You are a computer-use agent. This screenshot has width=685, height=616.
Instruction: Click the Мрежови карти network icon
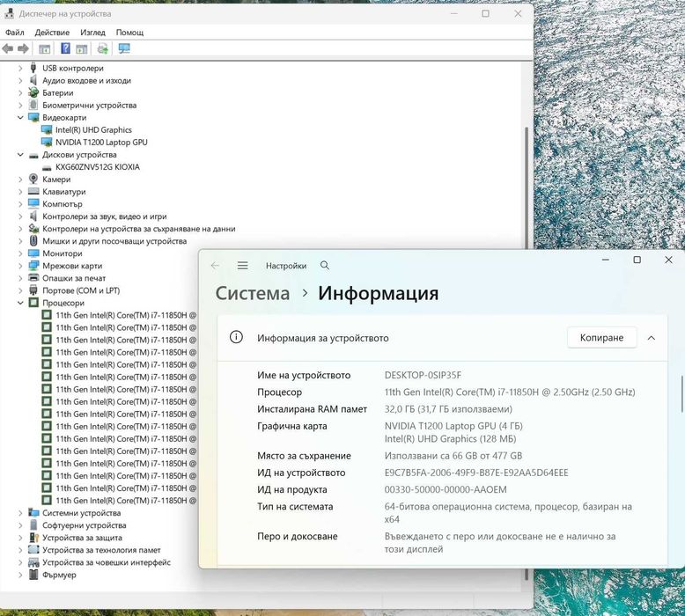[x=33, y=266]
